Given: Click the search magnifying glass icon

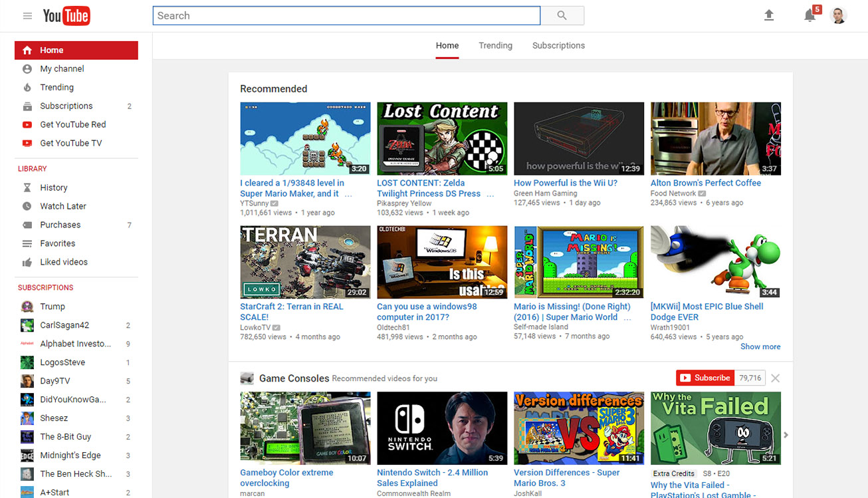Looking at the screenshot, I should [562, 15].
